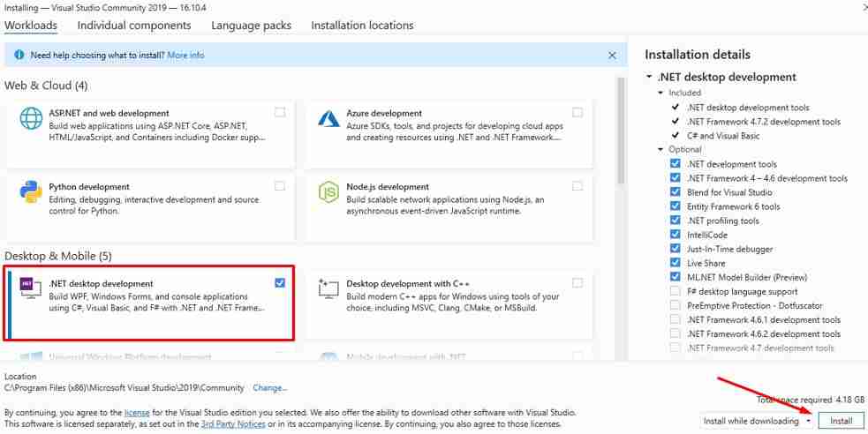The height and width of the screenshot is (434, 868).
Task: Click the .NET desktop development monitor icon
Action: tap(31, 288)
